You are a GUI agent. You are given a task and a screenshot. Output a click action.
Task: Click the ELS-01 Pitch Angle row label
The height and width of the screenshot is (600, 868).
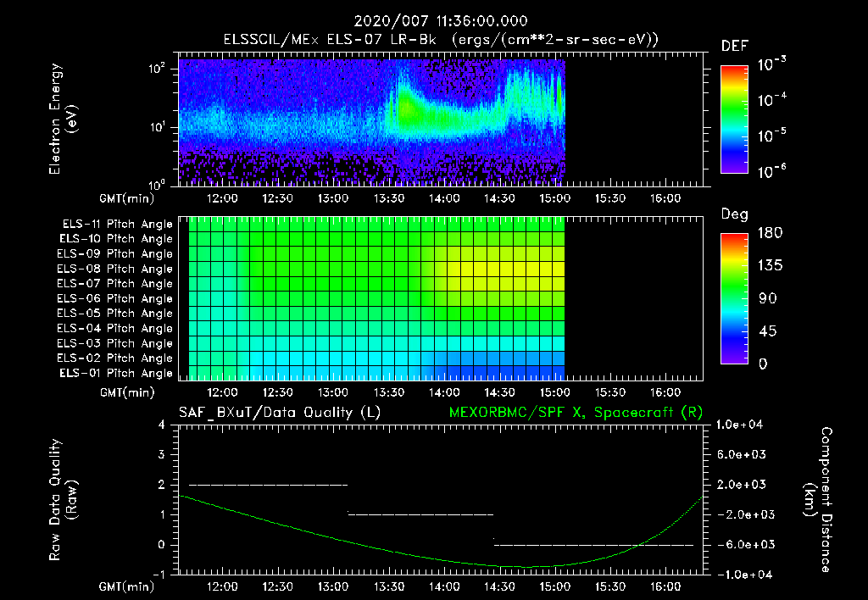(116, 373)
